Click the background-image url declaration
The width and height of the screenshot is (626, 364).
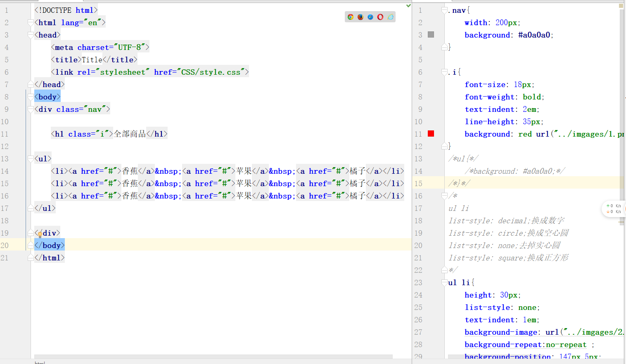click(x=544, y=332)
